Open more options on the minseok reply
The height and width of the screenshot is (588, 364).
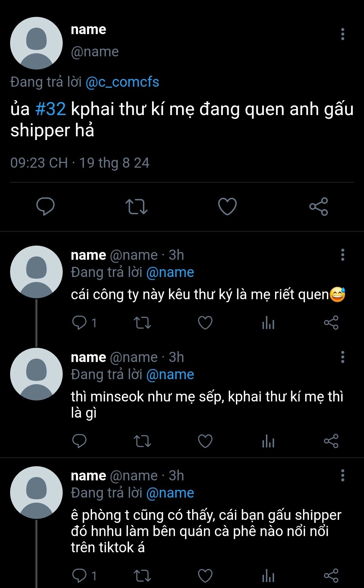coord(342,357)
